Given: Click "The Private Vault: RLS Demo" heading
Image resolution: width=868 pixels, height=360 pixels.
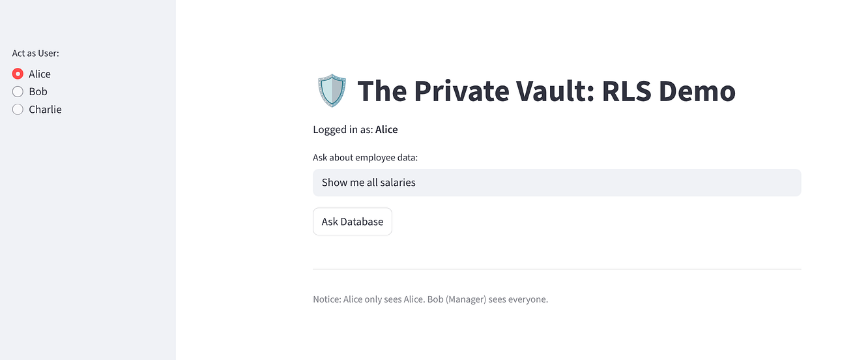Looking at the screenshot, I should pos(546,91).
